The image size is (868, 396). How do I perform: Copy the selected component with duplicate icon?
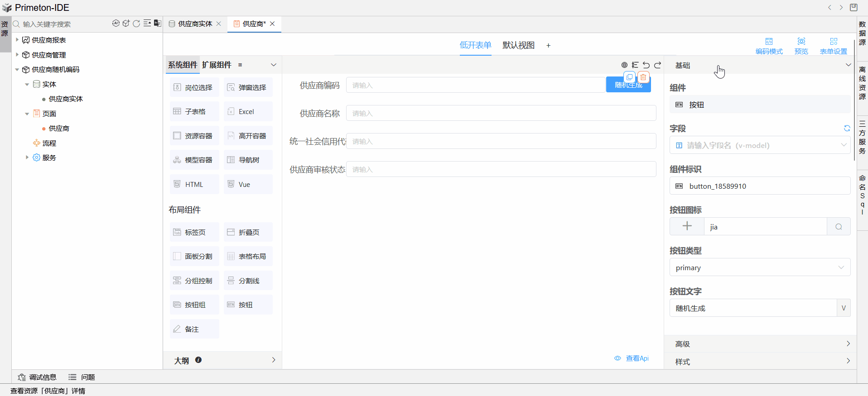coord(629,77)
